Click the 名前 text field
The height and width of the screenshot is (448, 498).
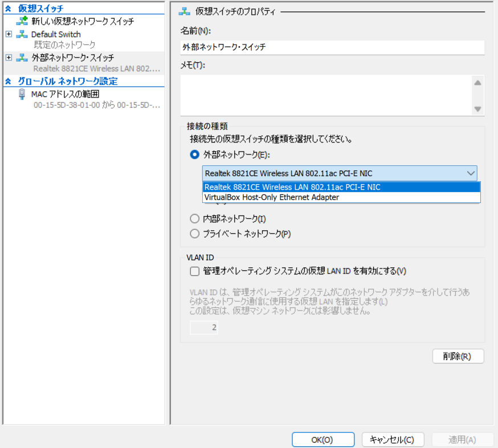pyautogui.click(x=332, y=47)
